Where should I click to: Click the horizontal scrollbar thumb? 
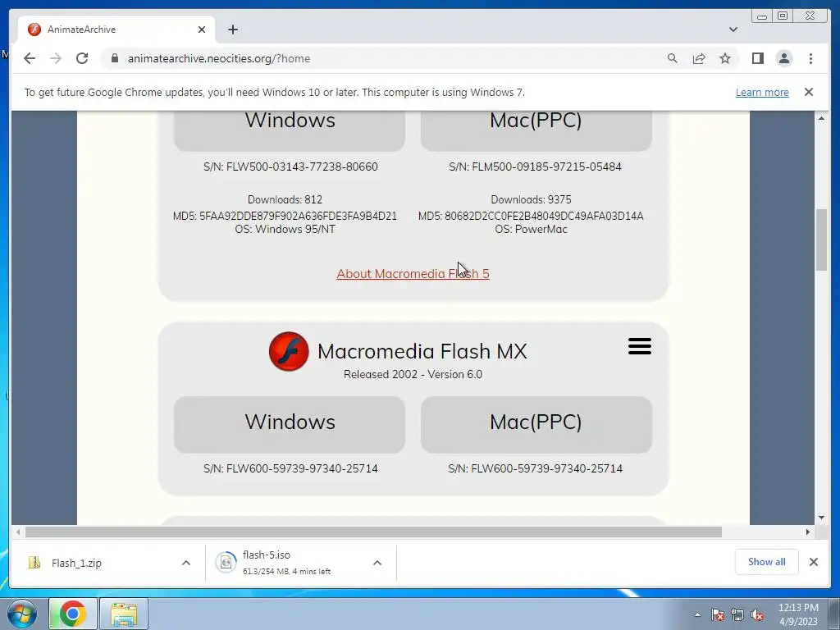[373, 532]
